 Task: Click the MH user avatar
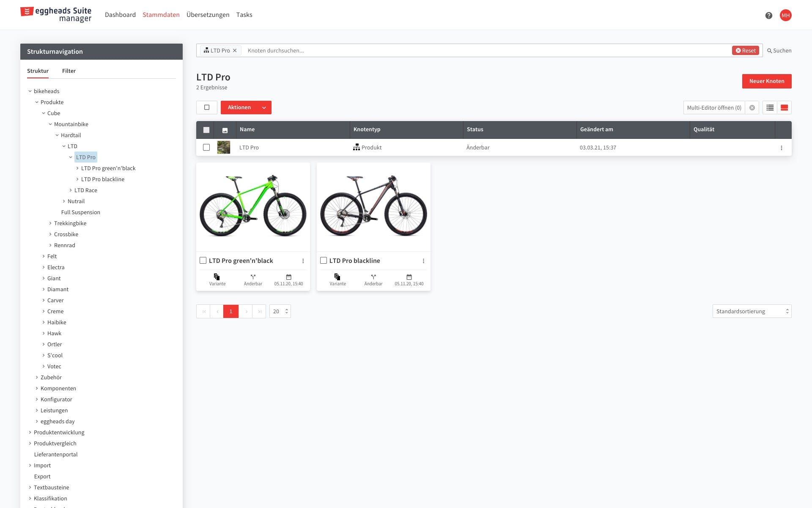(785, 15)
